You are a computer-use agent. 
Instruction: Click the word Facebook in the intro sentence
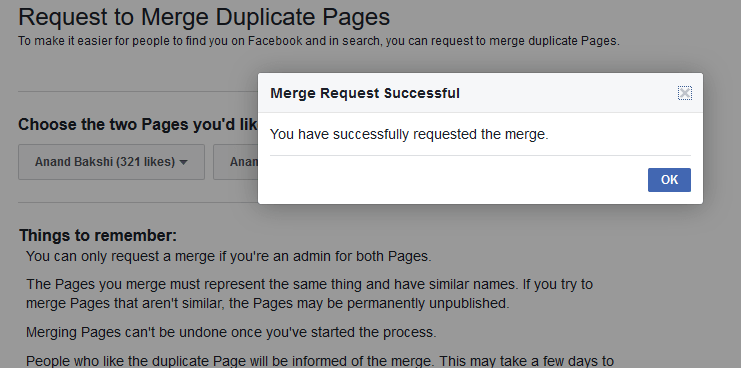275,41
